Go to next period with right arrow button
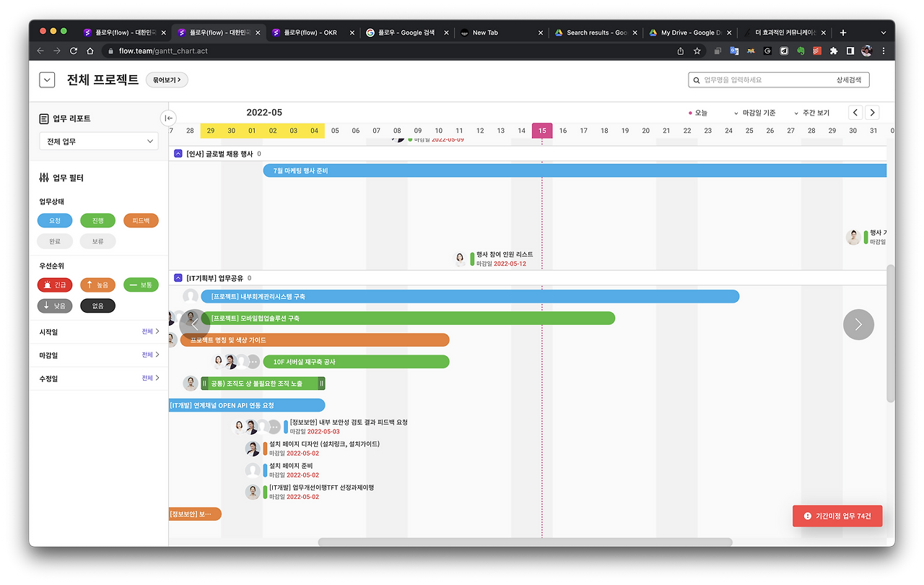Image resolution: width=924 pixels, height=585 pixels. (872, 113)
